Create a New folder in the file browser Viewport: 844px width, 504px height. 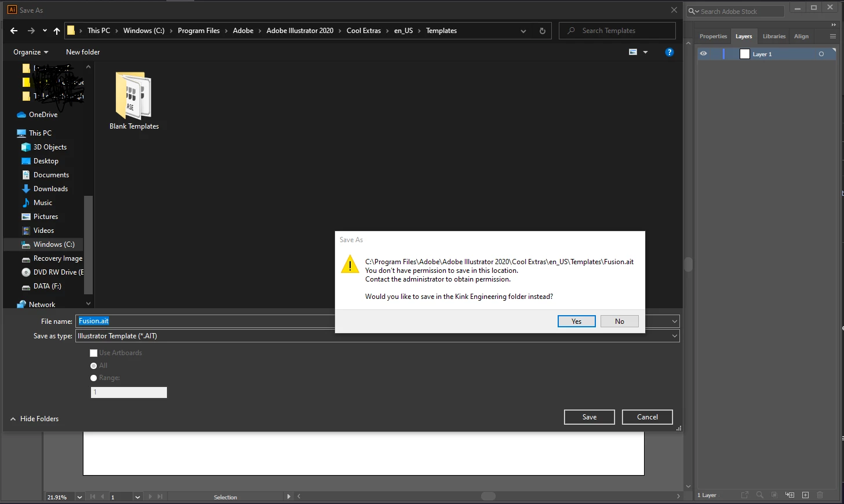pos(83,52)
